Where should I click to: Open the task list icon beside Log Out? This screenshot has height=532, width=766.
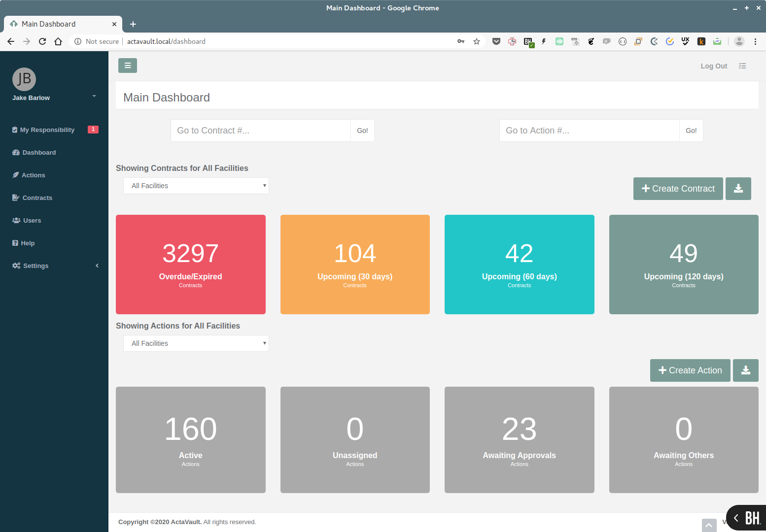point(742,66)
